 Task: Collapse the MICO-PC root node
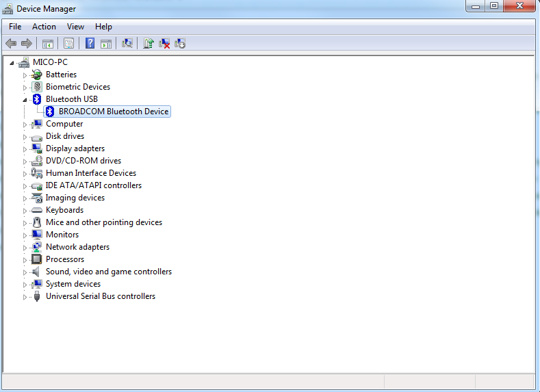pyautogui.click(x=12, y=62)
